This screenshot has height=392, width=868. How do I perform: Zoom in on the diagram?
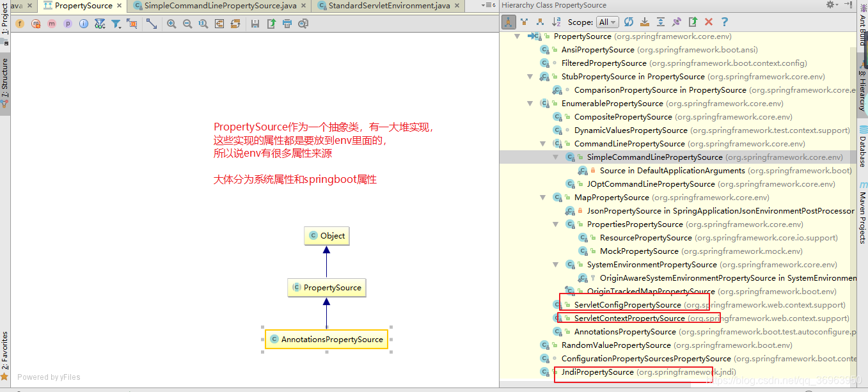pyautogui.click(x=171, y=22)
